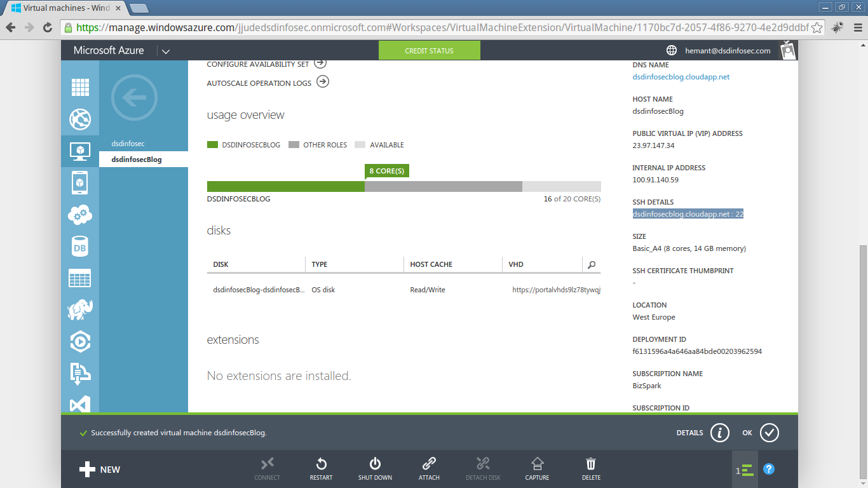The image size is (868, 488).
Task: Select Virtual Machines monitor icon in sidebar
Action: point(80,151)
